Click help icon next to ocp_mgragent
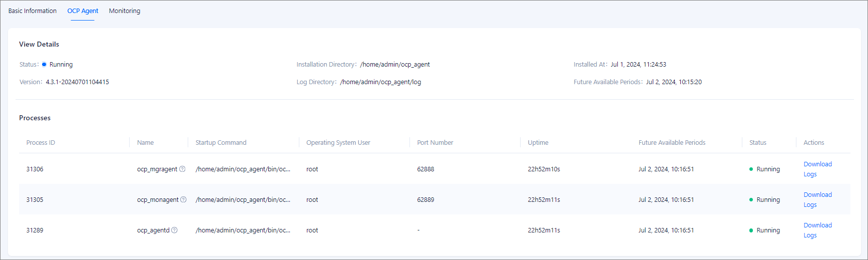868x260 pixels. (x=182, y=169)
